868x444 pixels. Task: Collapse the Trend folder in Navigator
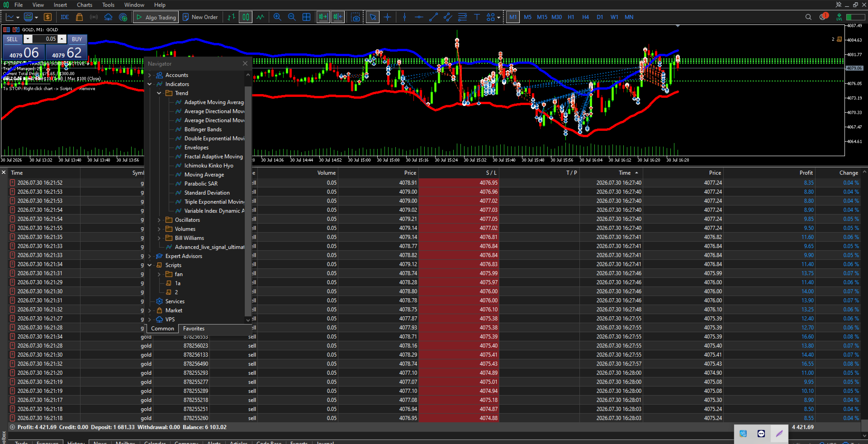click(x=159, y=93)
